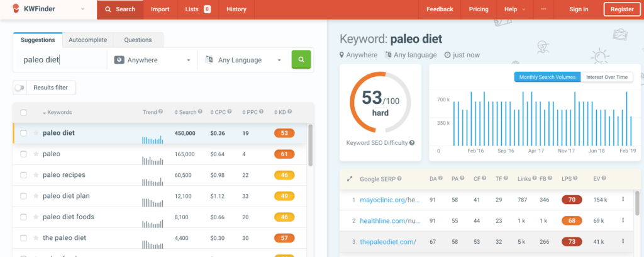Screen dimensions: 644x257
Task: Switch to the Autocomplete tab
Action: point(87,40)
